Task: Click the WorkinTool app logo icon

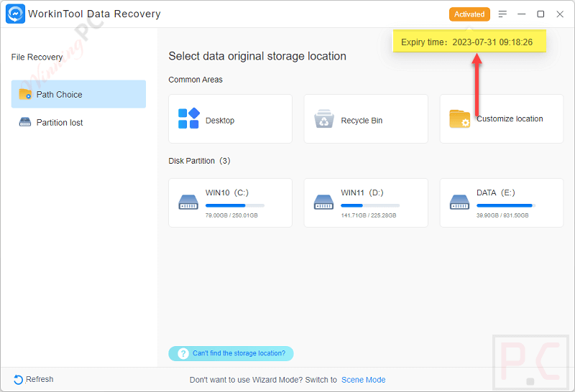Action: tap(15, 14)
